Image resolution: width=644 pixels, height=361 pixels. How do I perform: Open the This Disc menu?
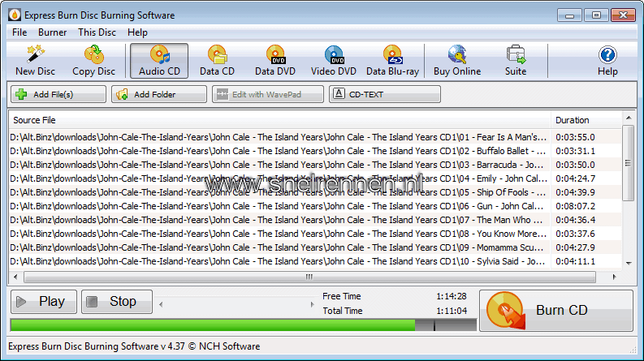(x=97, y=32)
